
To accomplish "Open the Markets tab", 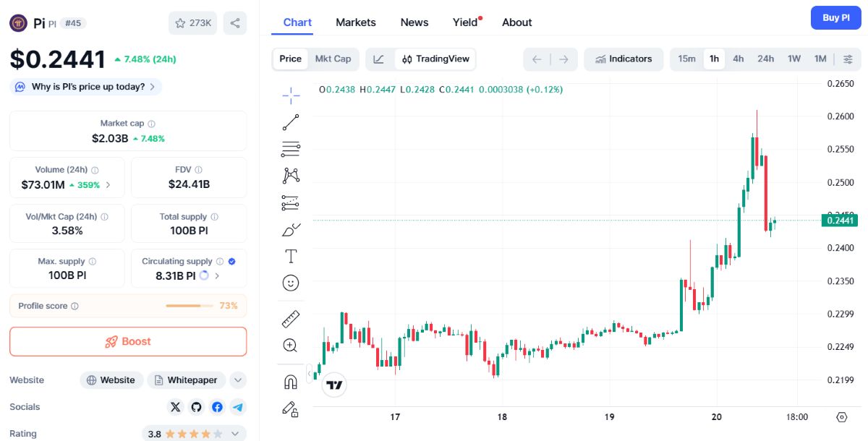I will point(356,22).
